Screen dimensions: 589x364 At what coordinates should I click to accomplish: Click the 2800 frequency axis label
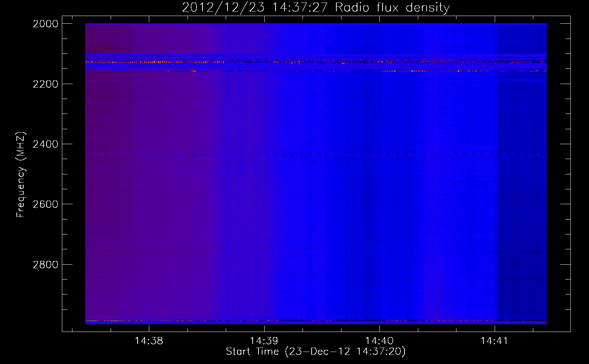(x=46, y=264)
